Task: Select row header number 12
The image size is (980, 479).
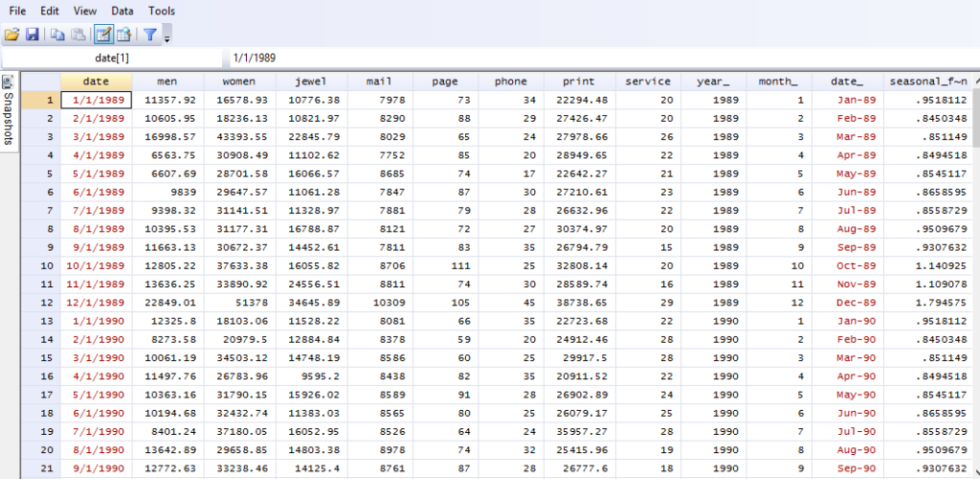Action: [40, 303]
